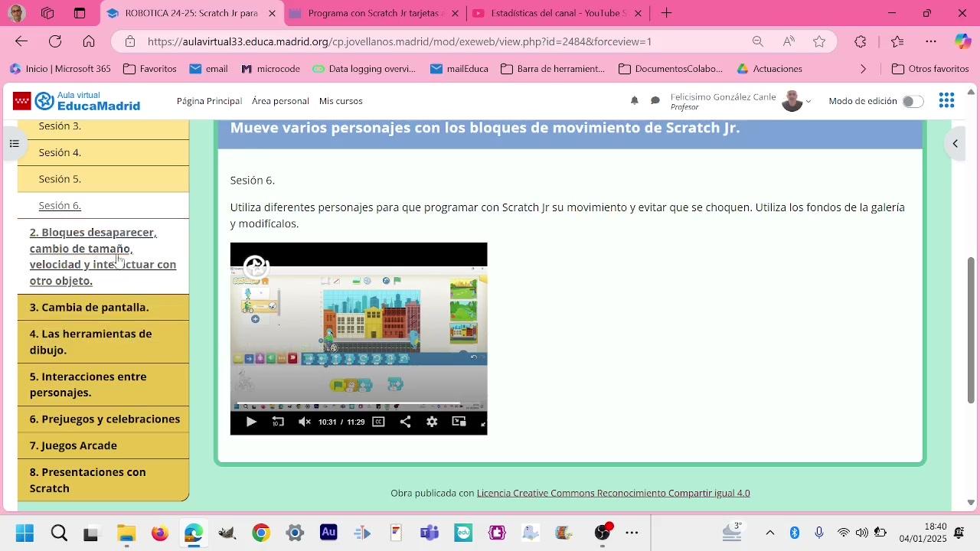Click the zoom out magnifier icon
The width and height of the screenshot is (980, 551).
tap(757, 41)
